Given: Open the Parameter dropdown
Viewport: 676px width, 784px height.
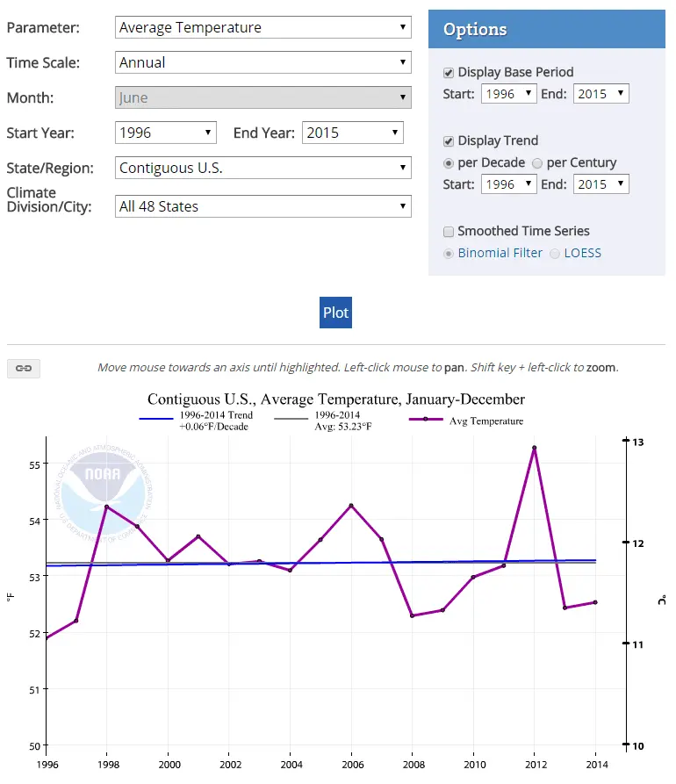Looking at the screenshot, I should (x=263, y=27).
